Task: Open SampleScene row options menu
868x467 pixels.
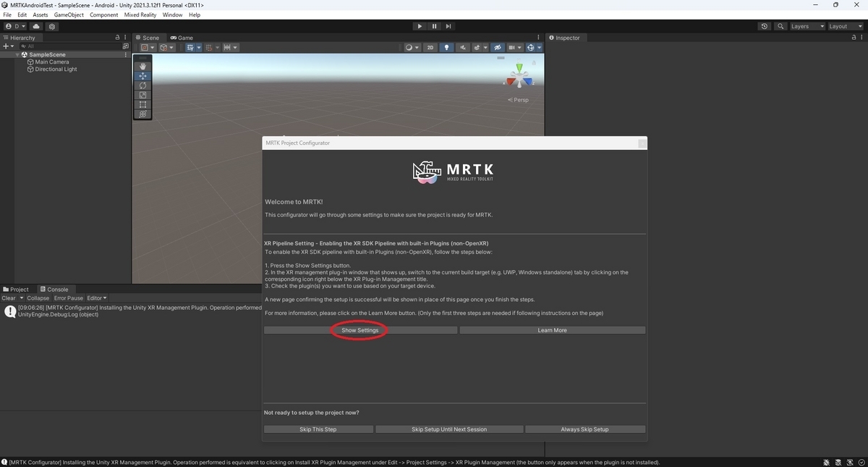Action: click(126, 54)
